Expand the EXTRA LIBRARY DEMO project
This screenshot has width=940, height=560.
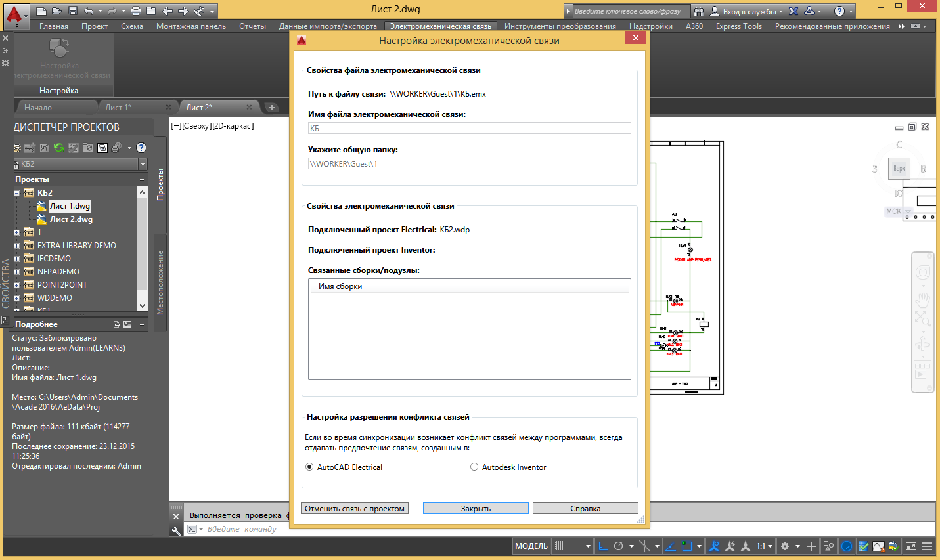[17, 246]
